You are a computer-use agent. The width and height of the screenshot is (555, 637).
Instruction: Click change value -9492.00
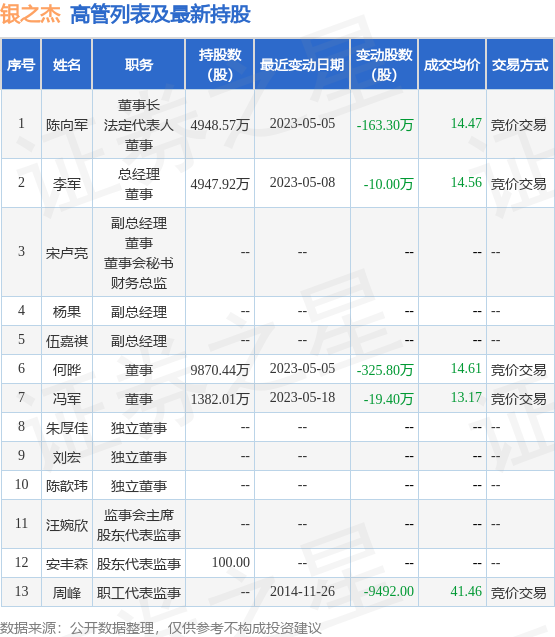point(388,592)
